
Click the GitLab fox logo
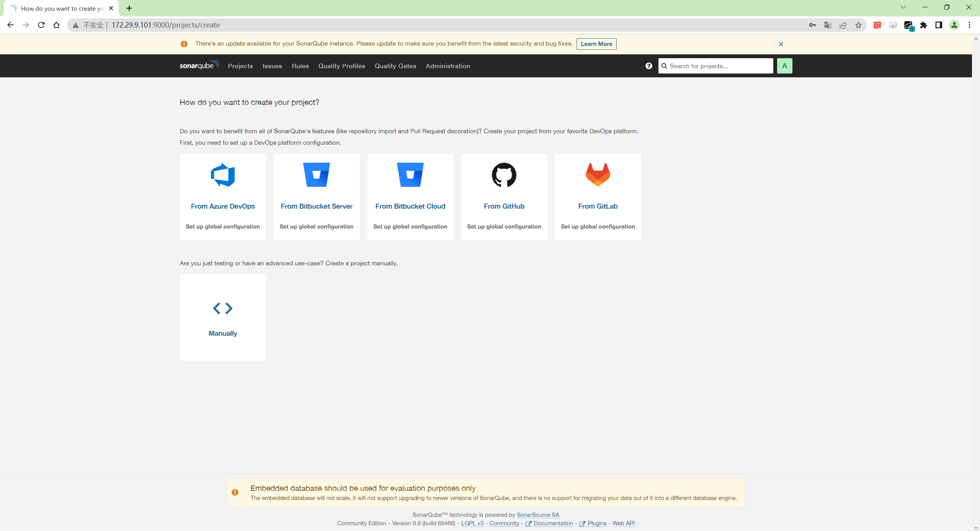(x=598, y=175)
